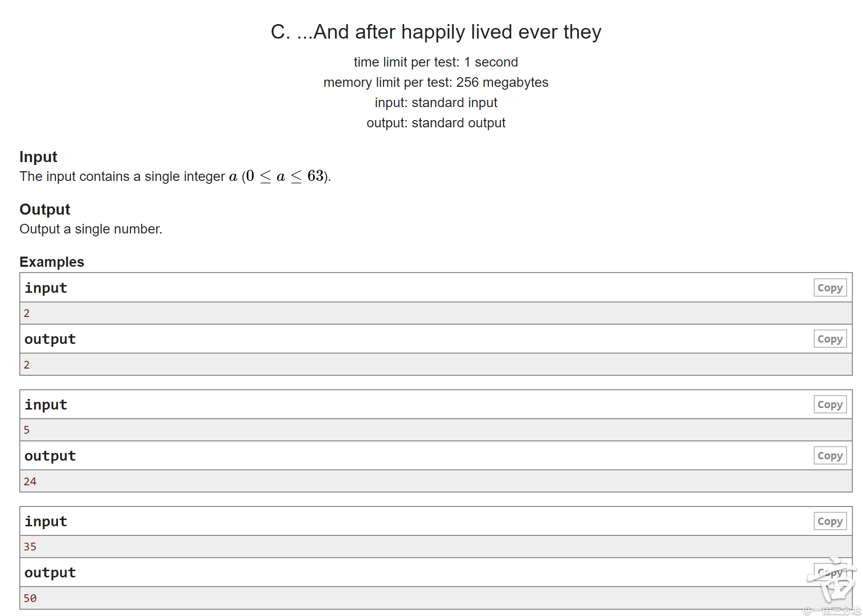This screenshot has width=863, height=616.
Task: Copy the second example output
Action: pyautogui.click(x=830, y=456)
